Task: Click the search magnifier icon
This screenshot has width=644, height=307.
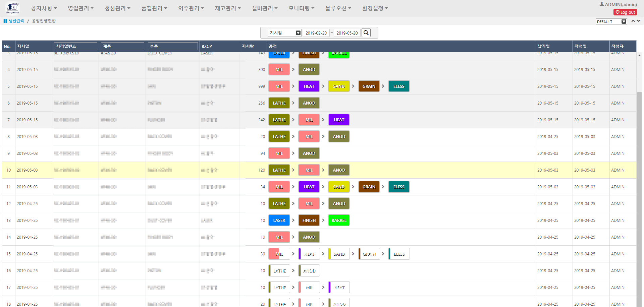Action: (366, 33)
